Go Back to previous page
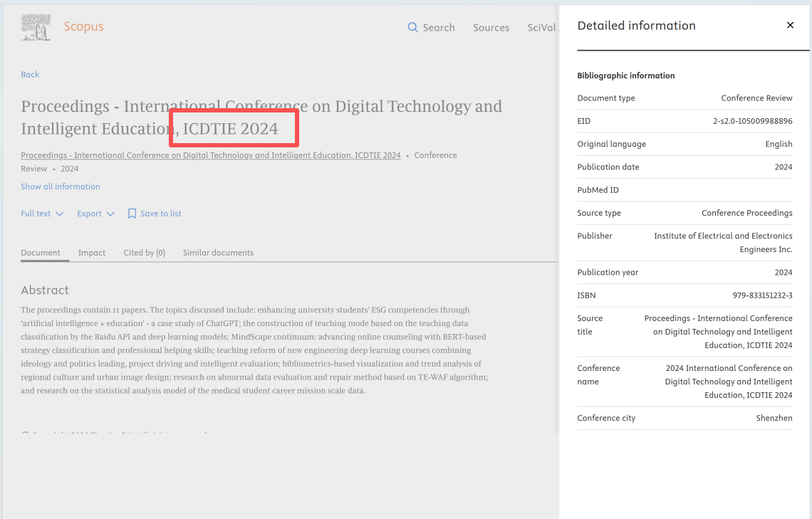Screen dimensions: 812x519 pyautogui.click(x=30, y=75)
